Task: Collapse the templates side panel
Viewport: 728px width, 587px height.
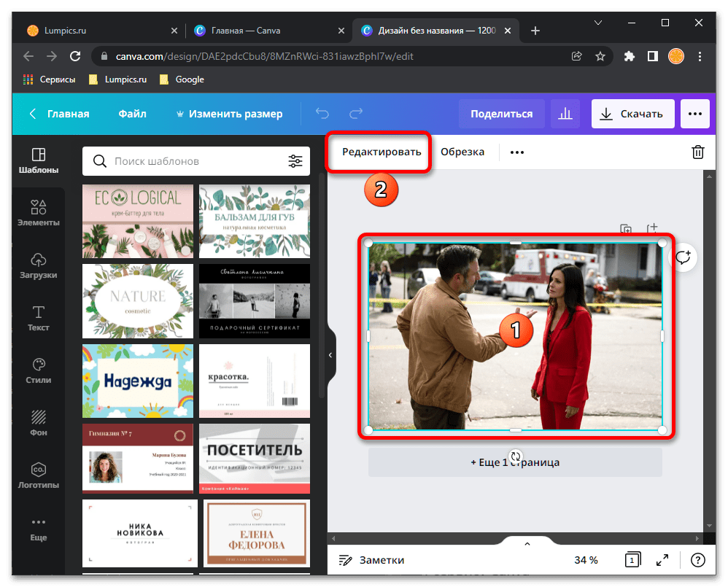Action: pyautogui.click(x=330, y=355)
